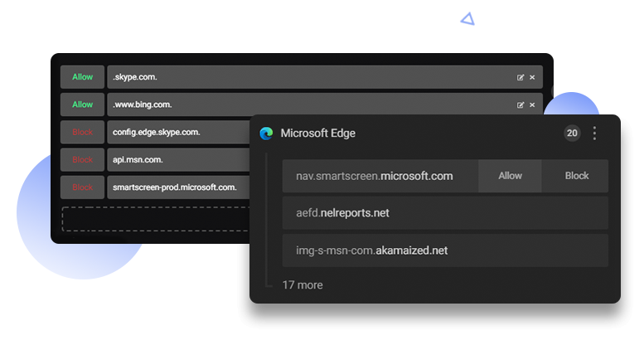Click the .skype.com. rule text
This screenshot has width=644, height=345.
(135, 77)
